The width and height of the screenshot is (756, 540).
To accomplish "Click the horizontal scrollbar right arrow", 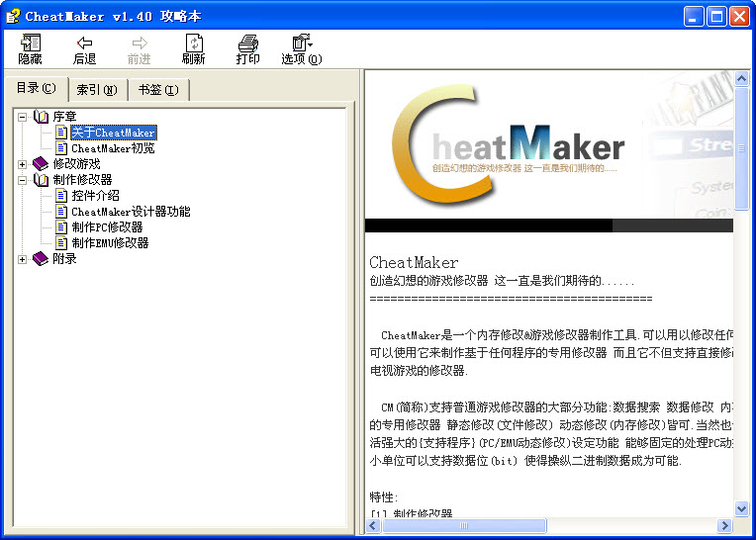I will 724,525.
